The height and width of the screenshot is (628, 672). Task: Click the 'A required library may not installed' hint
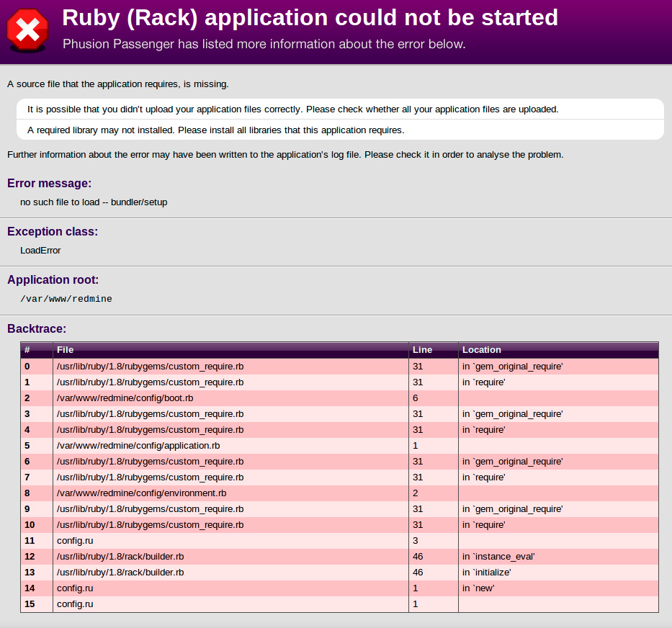coord(215,130)
